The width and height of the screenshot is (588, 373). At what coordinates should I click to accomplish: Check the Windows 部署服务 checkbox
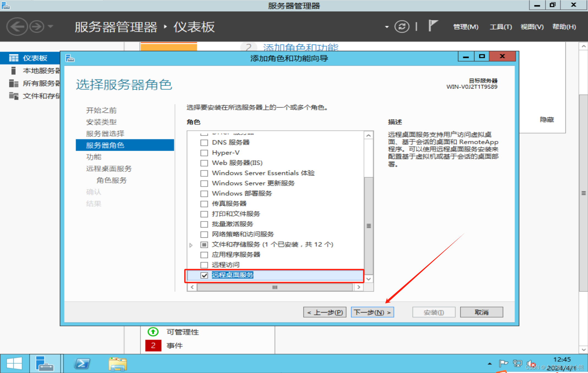coord(204,193)
